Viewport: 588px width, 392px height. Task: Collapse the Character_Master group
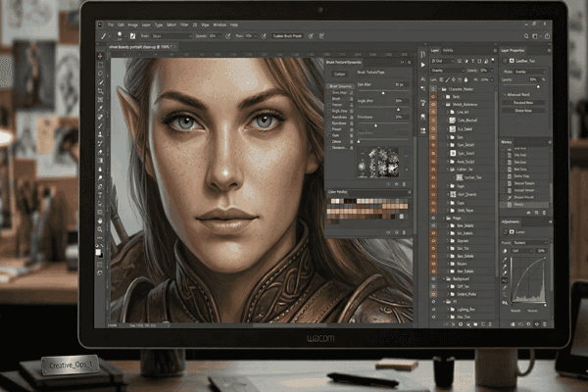440,89
